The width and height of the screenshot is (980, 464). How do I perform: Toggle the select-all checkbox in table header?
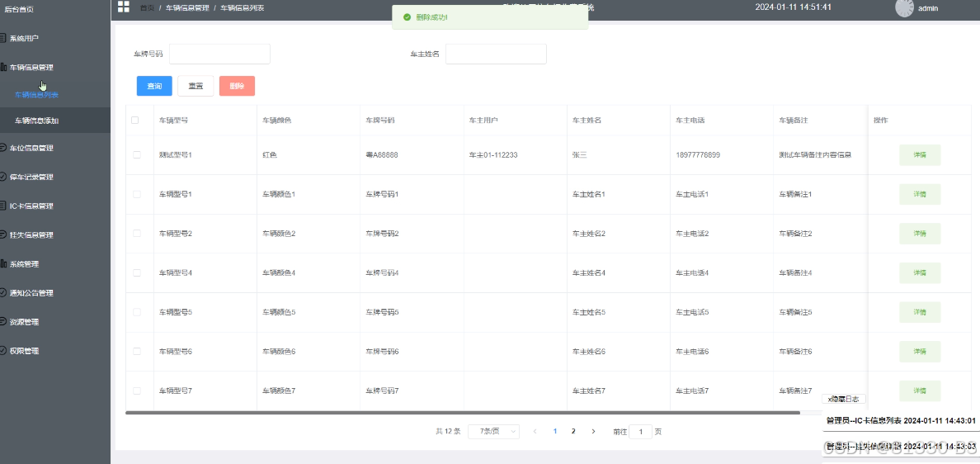tap(135, 120)
